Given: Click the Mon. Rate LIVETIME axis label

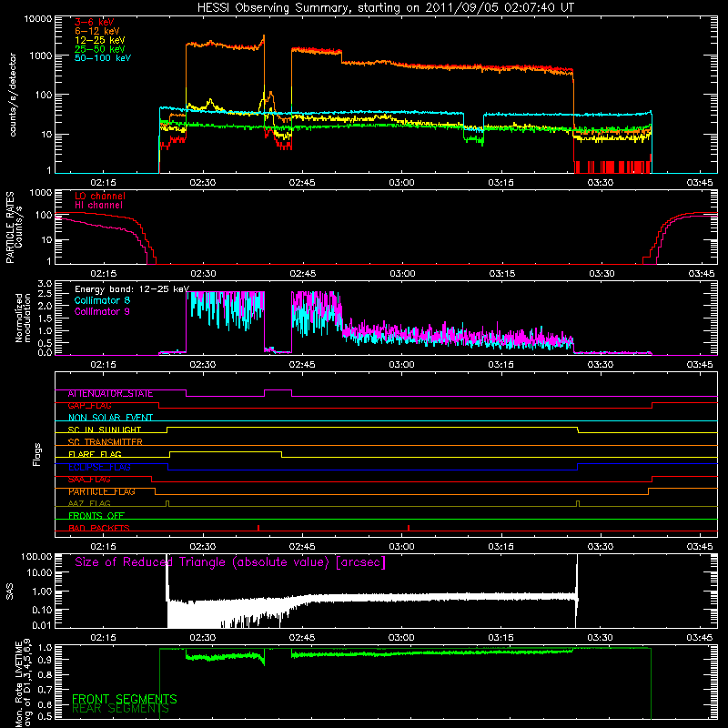Looking at the screenshot, I should 24,682.
